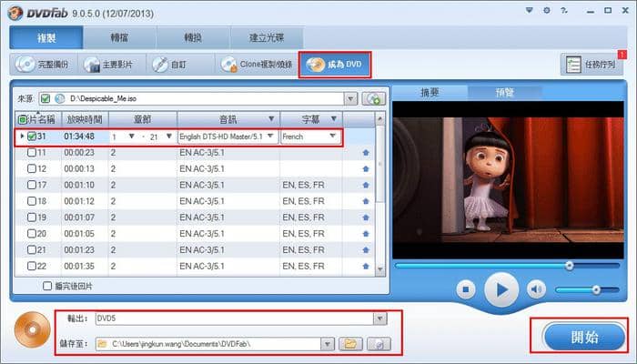Click star icon for title 19
Screen dimensions: 637x364
click(x=366, y=217)
